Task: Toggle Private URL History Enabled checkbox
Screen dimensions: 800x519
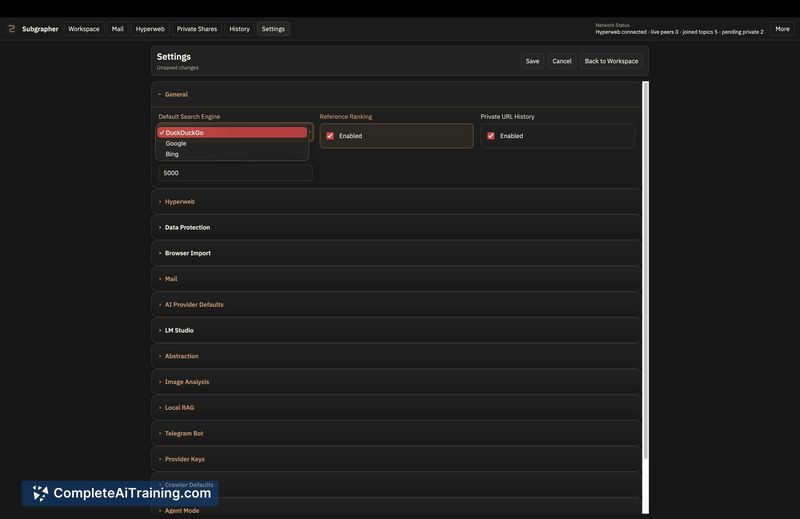Action: 491,136
